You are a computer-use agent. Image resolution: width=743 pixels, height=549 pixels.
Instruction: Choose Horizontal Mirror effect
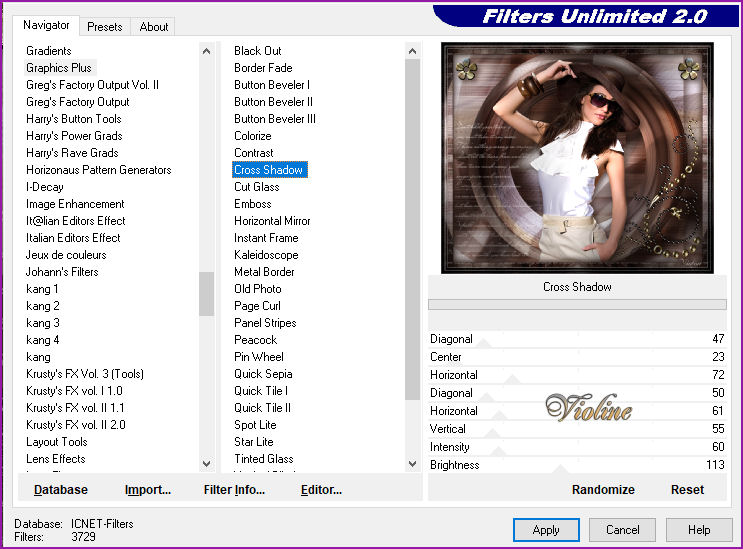tap(272, 221)
